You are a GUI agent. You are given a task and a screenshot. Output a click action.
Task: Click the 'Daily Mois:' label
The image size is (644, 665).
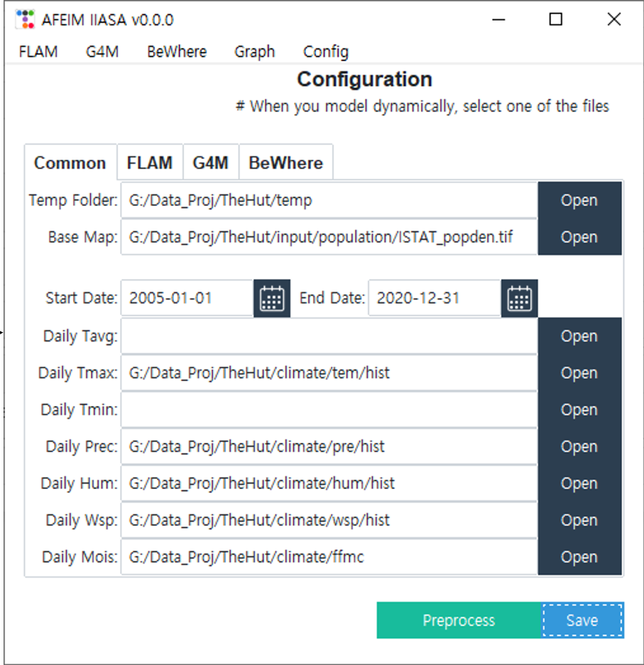tap(80, 557)
